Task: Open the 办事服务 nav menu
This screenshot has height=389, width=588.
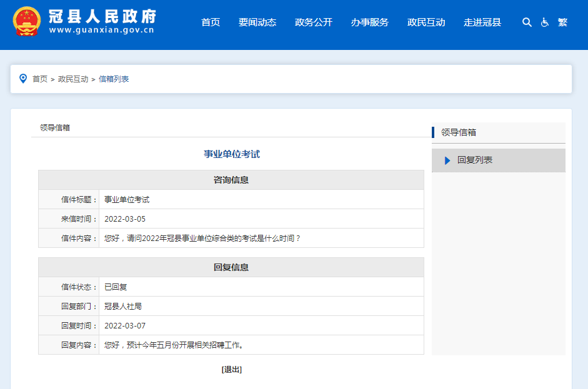Action: pyautogui.click(x=370, y=22)
